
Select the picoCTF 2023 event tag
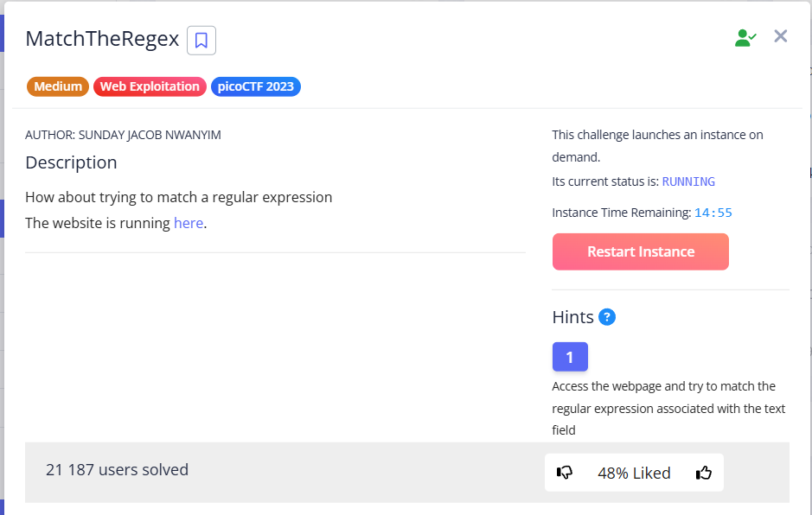point(256,86)
